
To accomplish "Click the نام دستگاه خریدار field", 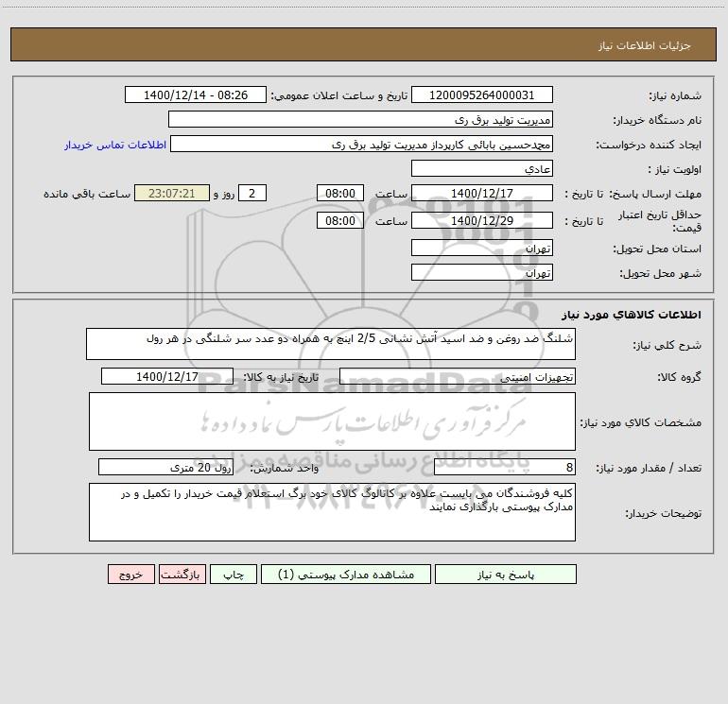I will [x=360, y=119].
